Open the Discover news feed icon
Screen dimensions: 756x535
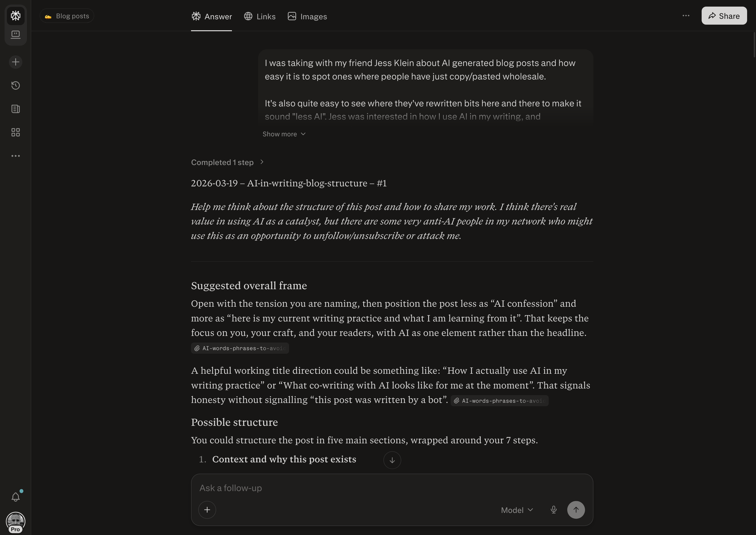tap(15, 109)
